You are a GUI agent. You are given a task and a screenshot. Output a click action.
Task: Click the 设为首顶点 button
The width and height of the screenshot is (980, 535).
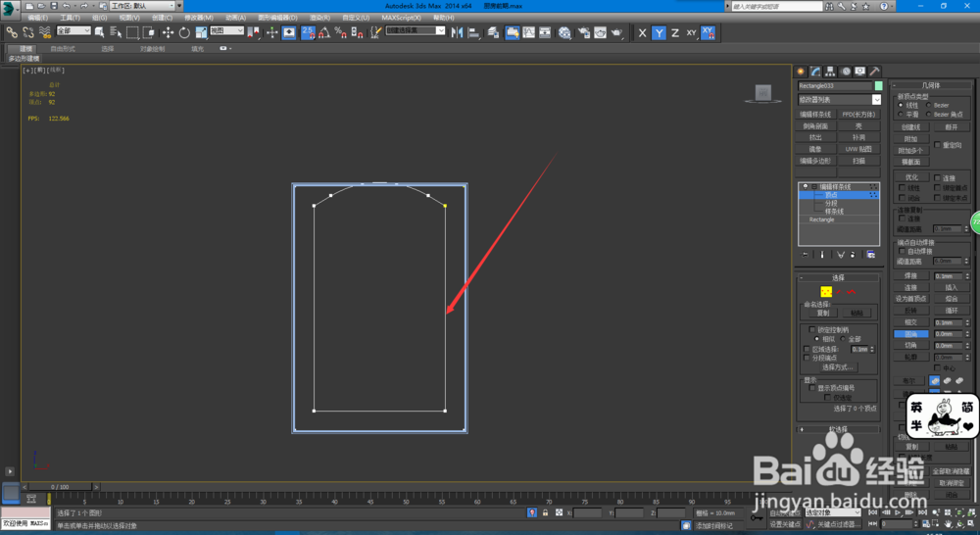point(911,299)
